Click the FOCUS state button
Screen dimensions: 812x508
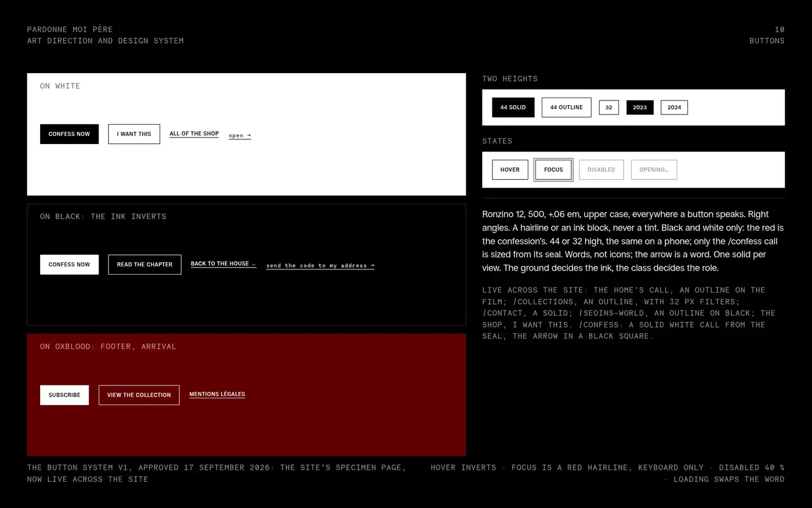point(553,170)
